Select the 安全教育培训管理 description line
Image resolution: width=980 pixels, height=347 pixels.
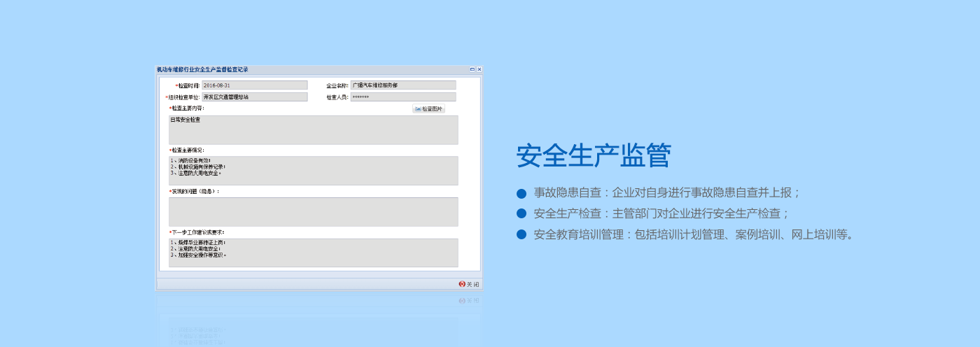point(694,235)
